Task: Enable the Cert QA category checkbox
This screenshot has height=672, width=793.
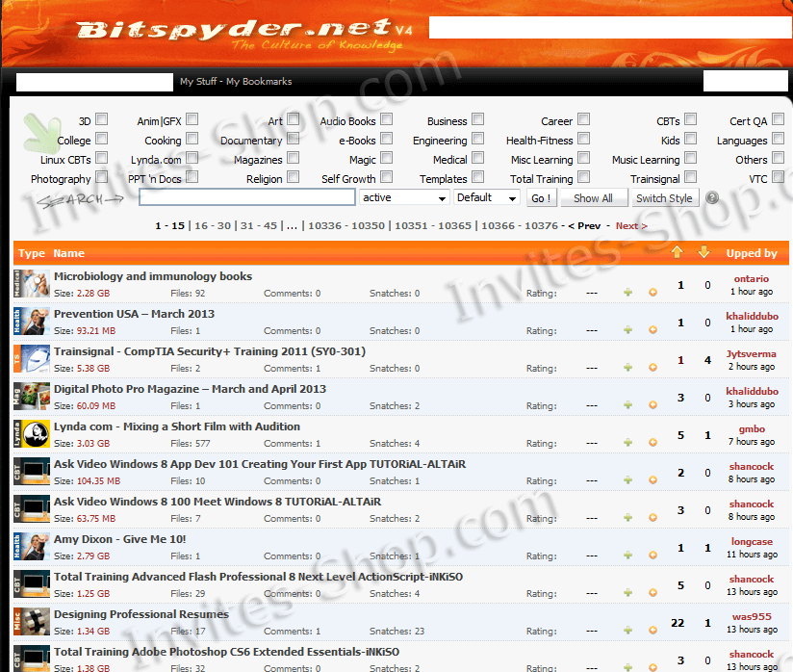Action: click(x=779, y=119)
